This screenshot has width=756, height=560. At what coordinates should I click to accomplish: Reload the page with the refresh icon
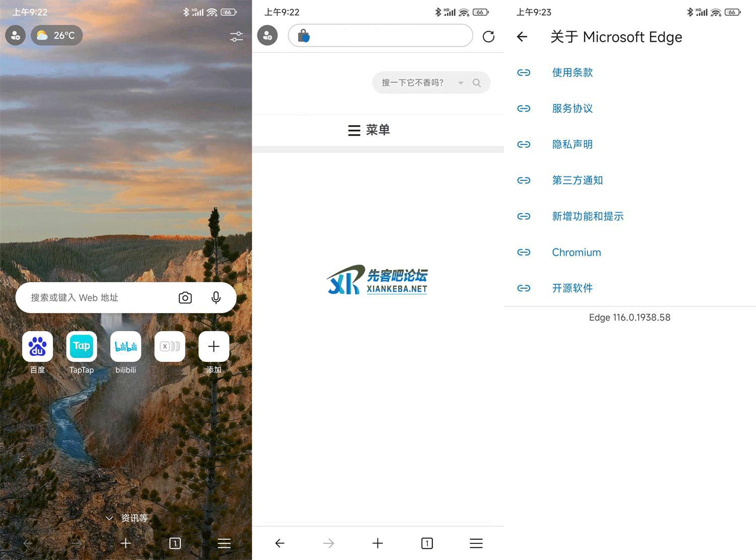[488, 36]
